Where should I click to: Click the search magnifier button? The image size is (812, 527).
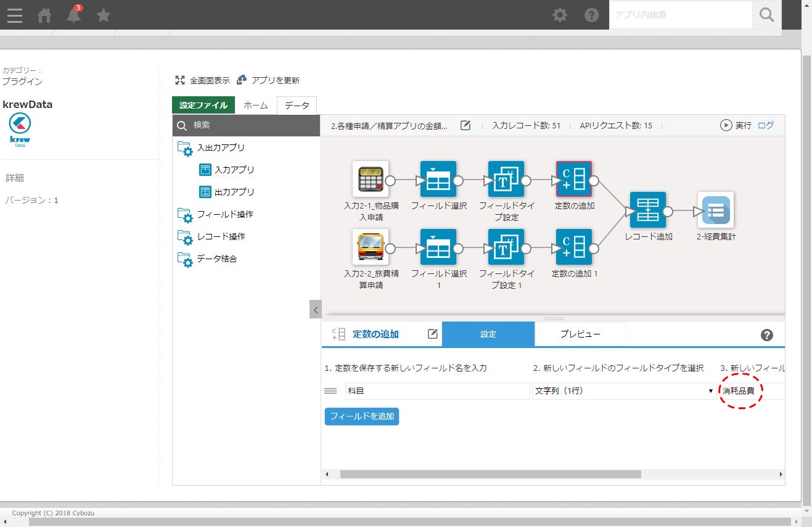(x=767, y=15)
